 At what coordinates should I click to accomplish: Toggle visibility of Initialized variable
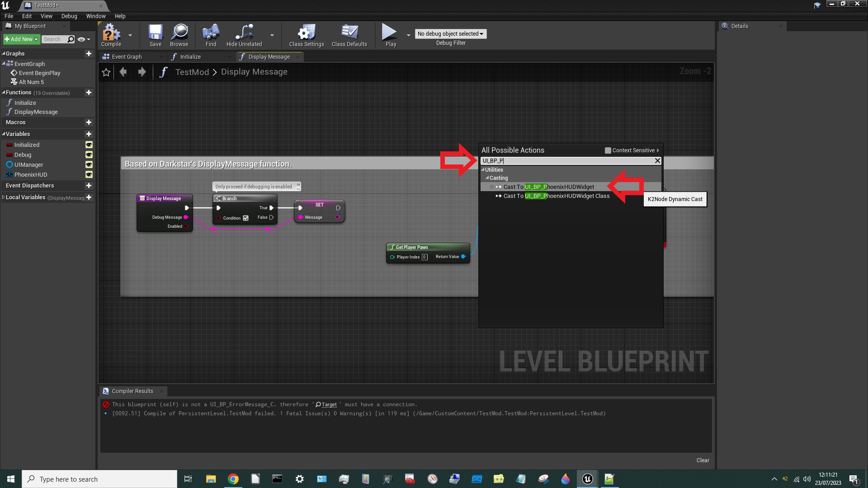[89, 145]
